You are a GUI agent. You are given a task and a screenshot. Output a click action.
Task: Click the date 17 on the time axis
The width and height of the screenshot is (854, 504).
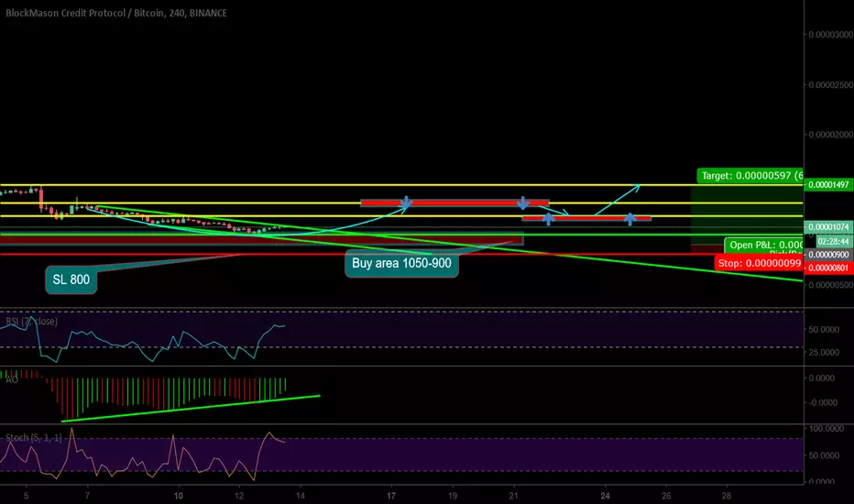(391, 496)
